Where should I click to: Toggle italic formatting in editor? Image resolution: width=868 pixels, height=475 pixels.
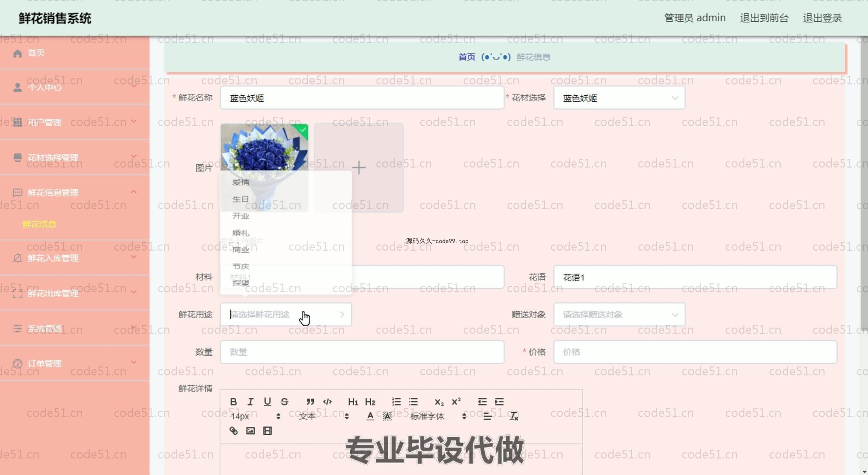250,401
